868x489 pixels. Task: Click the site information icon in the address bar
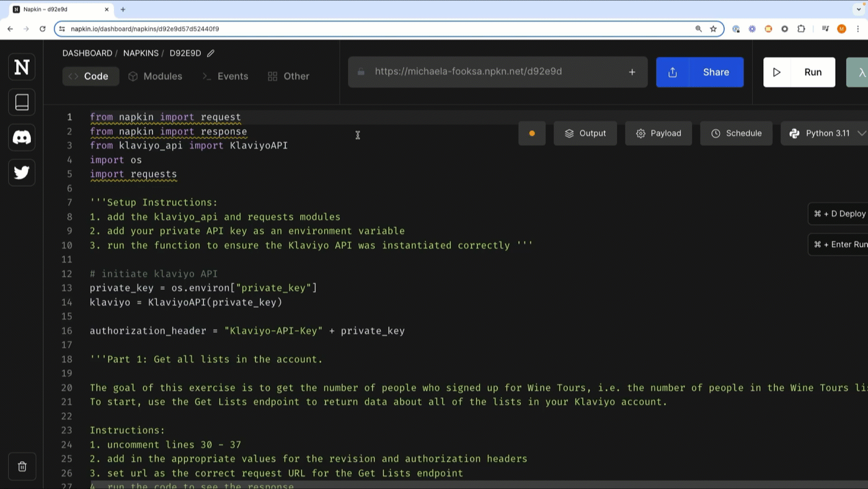(x=62, y=29)
